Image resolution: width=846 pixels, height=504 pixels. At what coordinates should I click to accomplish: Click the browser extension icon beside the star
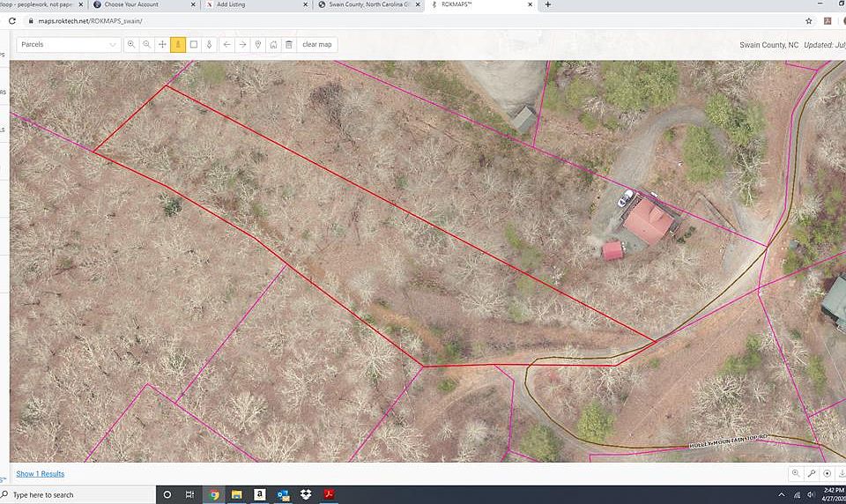click(827, 21)
